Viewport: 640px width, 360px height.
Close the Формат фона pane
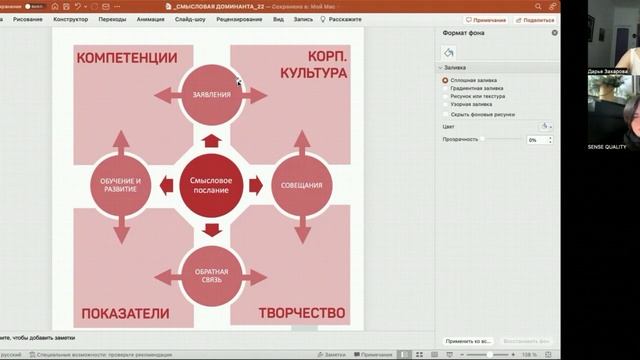[x=554, y=33]
